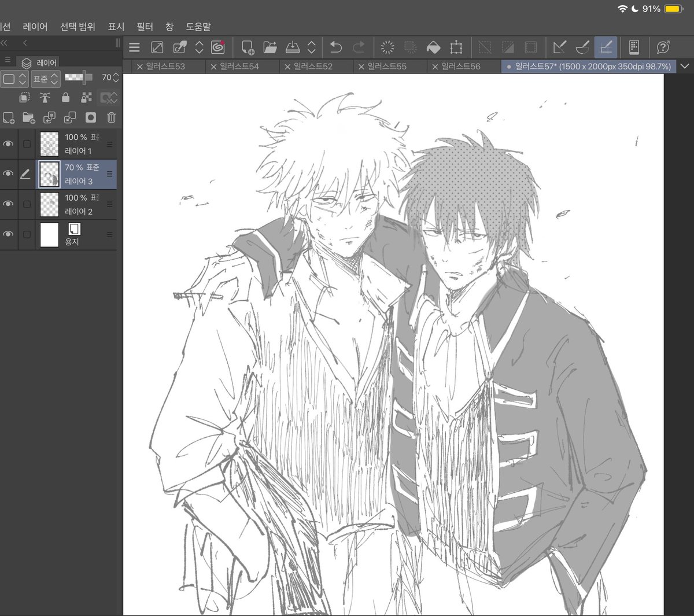The width and height of the screenshot is (694, 616).
Task: Collapse panel with double chevron
Action: 4,43
